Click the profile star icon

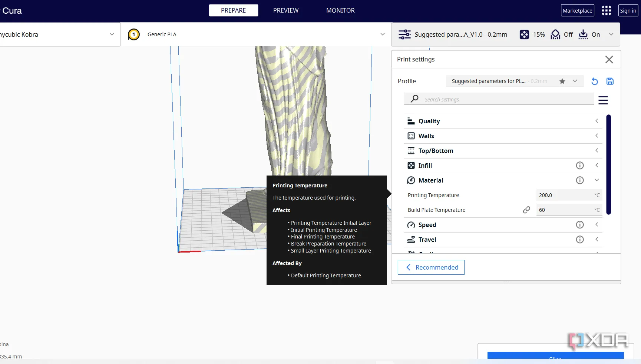(562, 81)
